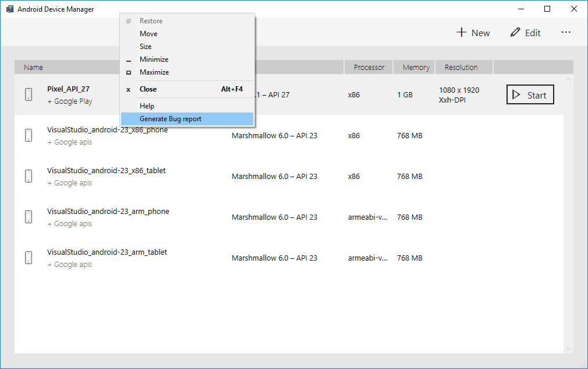The image size is (588, 369).
Task: Click the Memory column header
Action: point(414,67)
